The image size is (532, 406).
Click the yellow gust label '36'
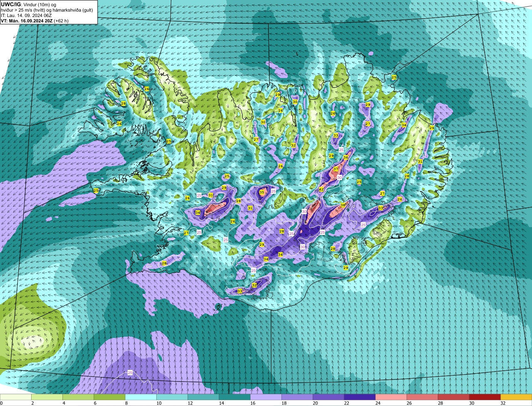(x=346, y=158)
